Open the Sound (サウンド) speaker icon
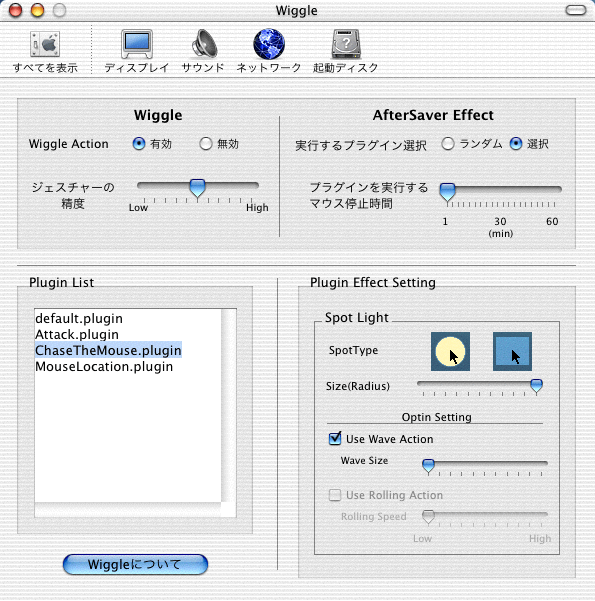The width and height of the screenshot is (595, 601). pyautogui.click(x=204, y=44)
